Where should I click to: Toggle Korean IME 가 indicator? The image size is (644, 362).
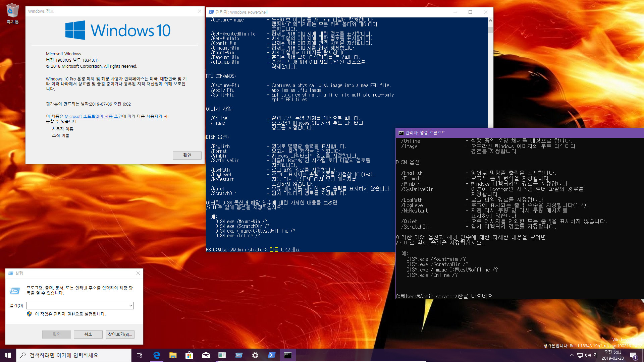coord(596,355)
